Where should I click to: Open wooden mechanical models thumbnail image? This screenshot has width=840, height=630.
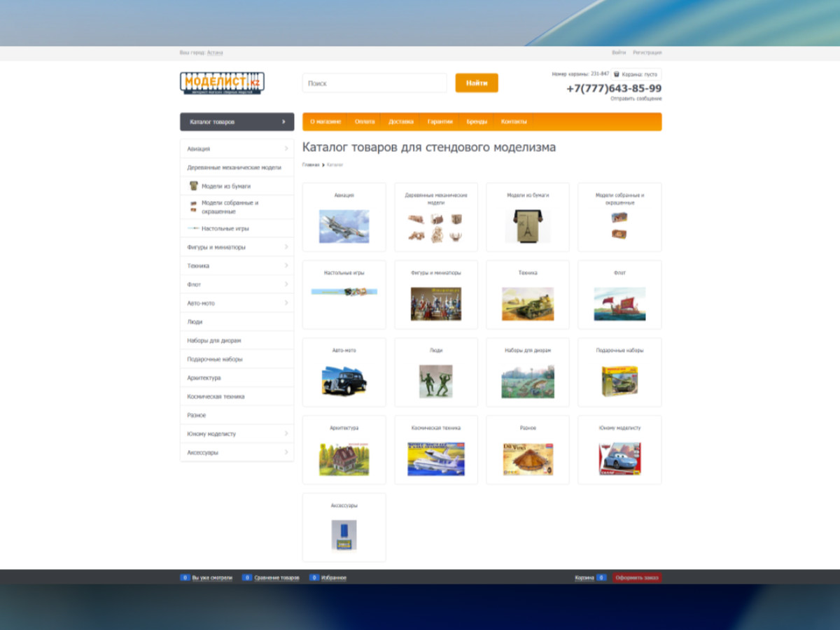pyautogui.click(x=435, y=227)
